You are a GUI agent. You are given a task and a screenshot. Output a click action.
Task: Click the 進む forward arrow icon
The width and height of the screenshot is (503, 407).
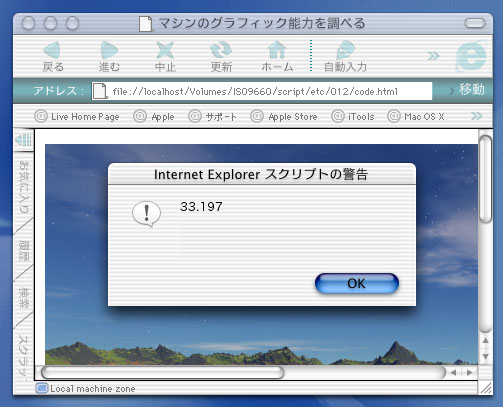pos(109,50)
